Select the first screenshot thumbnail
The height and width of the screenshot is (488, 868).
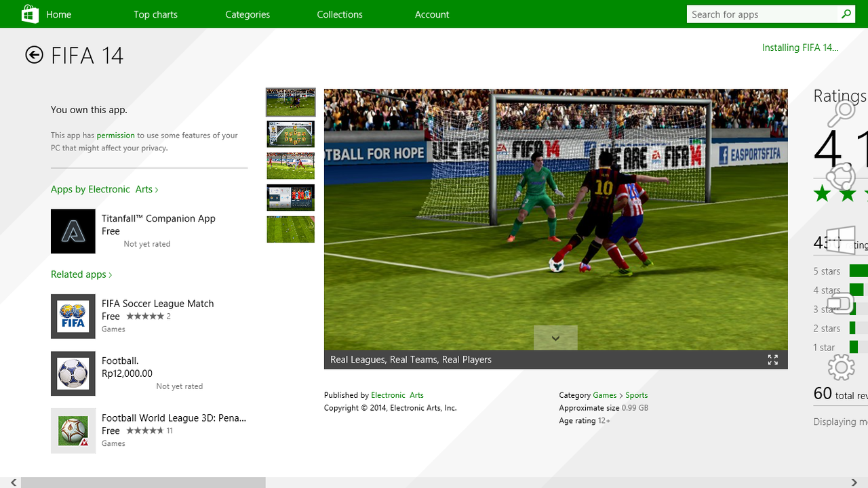point(290,102)
